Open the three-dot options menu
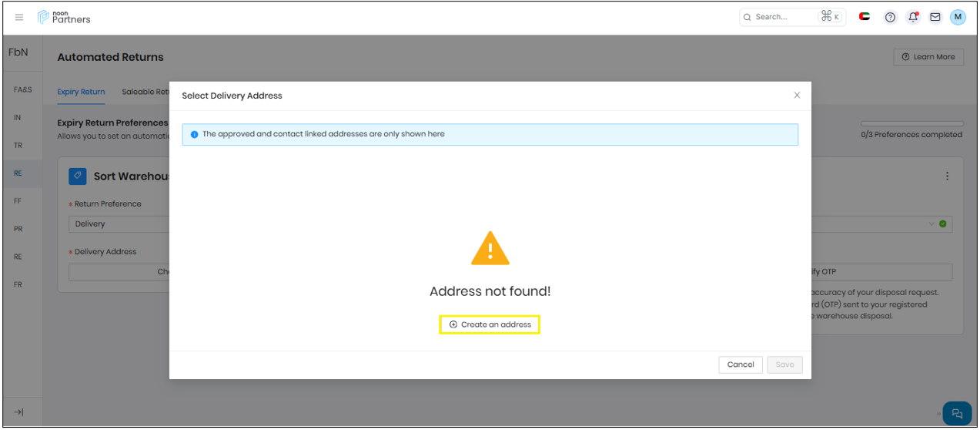The width and height of the screenshot is (980, 430). [947, 176]
